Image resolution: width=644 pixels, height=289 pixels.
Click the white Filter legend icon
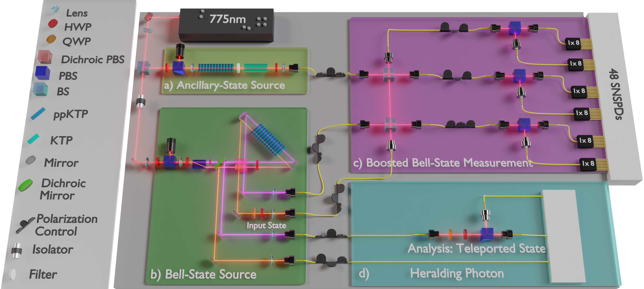point(12,274)
